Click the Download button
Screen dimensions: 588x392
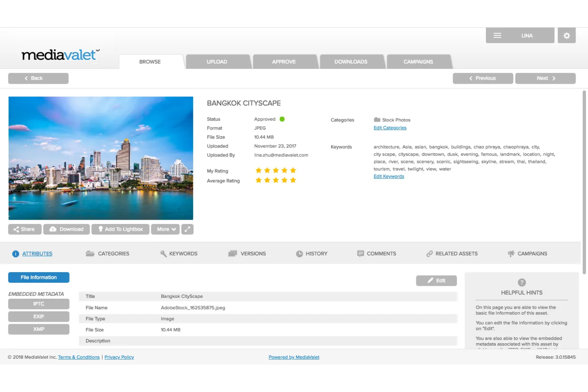click(66, 229)
